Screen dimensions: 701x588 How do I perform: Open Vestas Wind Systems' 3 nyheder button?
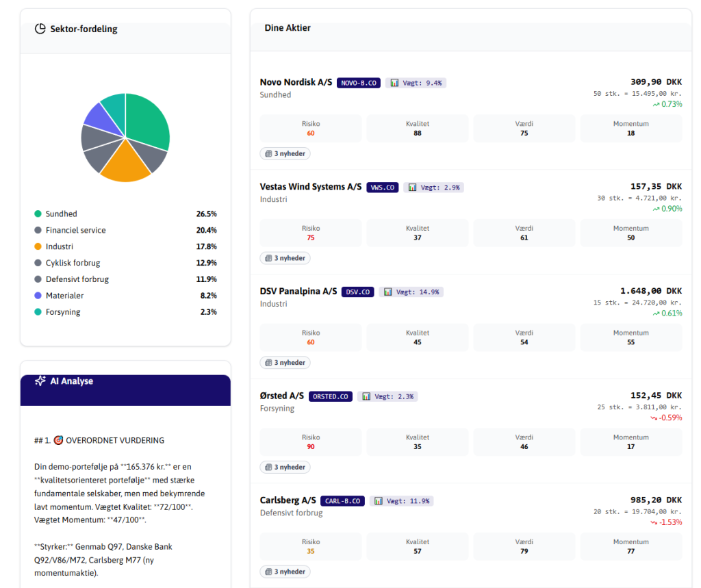click(x=285, y=258)
